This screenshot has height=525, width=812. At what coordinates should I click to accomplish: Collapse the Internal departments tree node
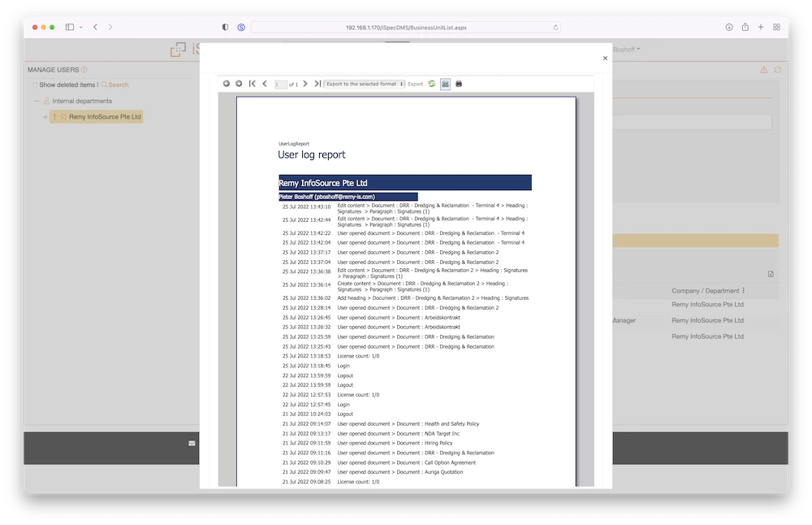point(37,101)
